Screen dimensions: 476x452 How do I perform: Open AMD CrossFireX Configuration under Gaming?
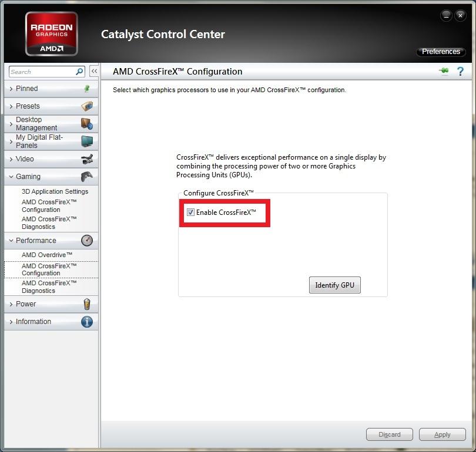pos(49,206)
